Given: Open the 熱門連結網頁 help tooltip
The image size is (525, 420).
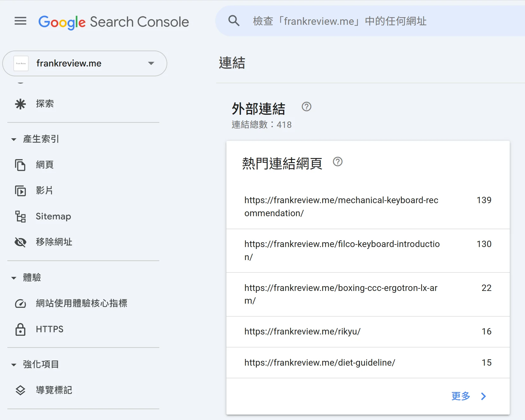Looking at the screenshot, I should (x=338, y=162).
